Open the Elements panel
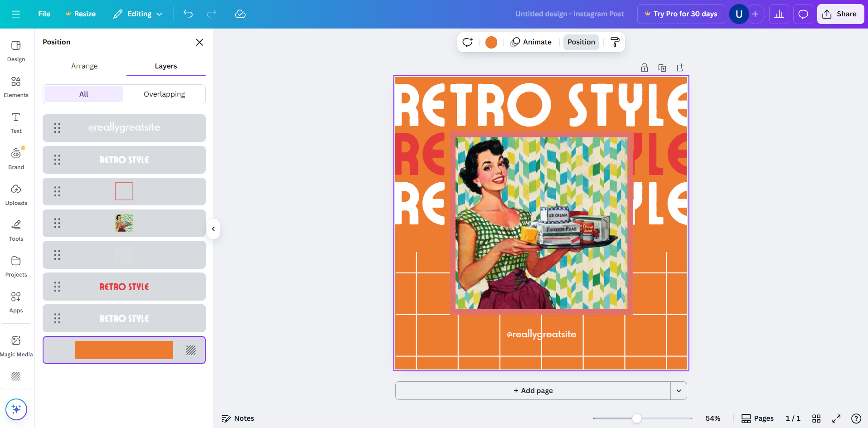868x428 pixels. point(16,87)
